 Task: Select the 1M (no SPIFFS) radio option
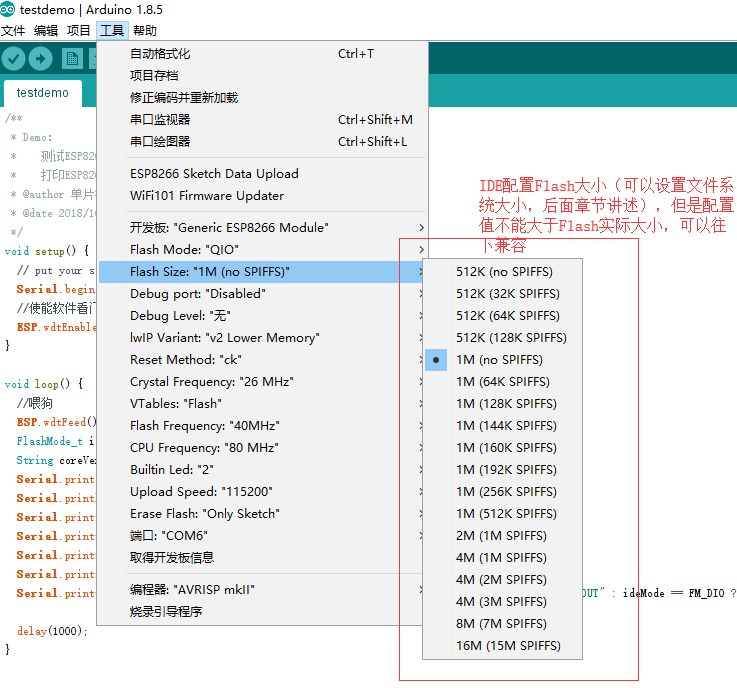pos(503,360)
